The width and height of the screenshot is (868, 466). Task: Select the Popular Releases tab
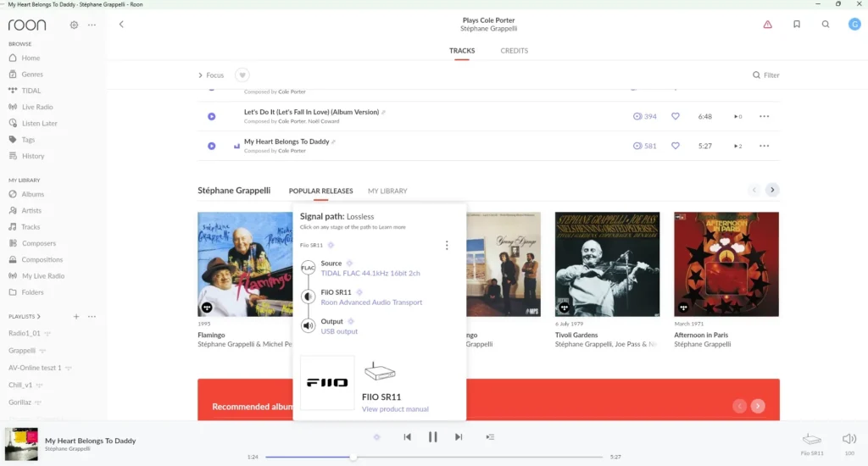320,191
